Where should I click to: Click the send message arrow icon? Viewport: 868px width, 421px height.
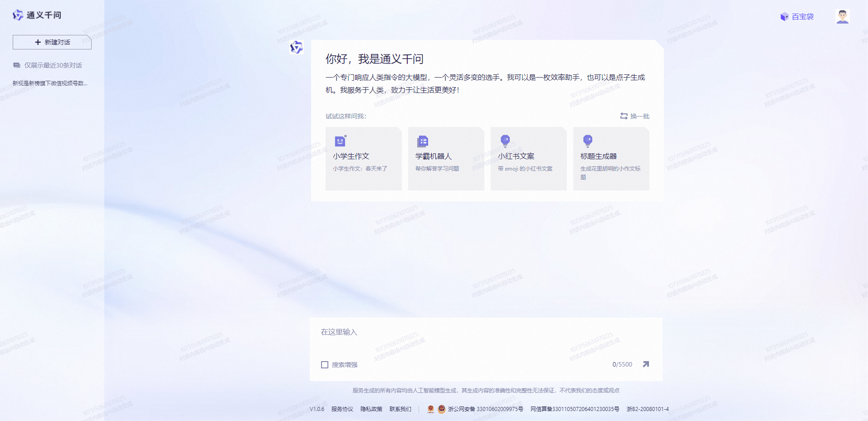646,364
